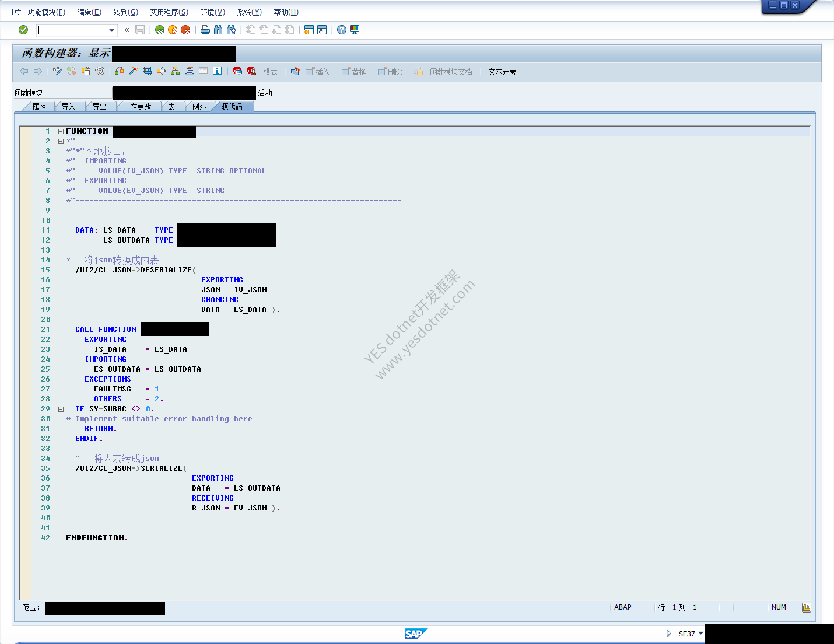Screen dimensions: 834x644
Task: Click the Display/Change glasses-pencil icon
Action: click(x=57, y=71)
